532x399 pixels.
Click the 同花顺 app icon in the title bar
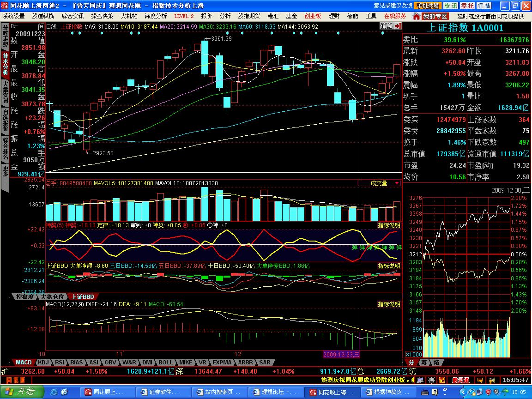[x=5, y=6]
